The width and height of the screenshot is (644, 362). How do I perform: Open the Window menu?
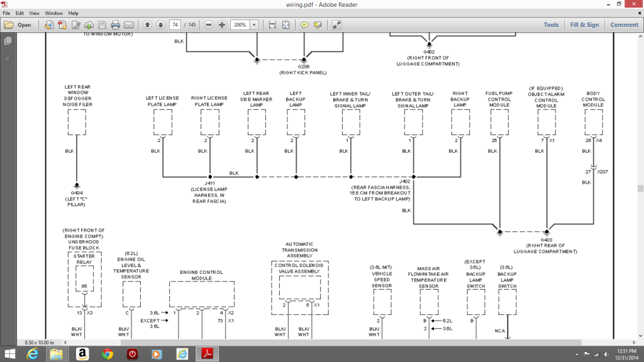click(54, 13)
